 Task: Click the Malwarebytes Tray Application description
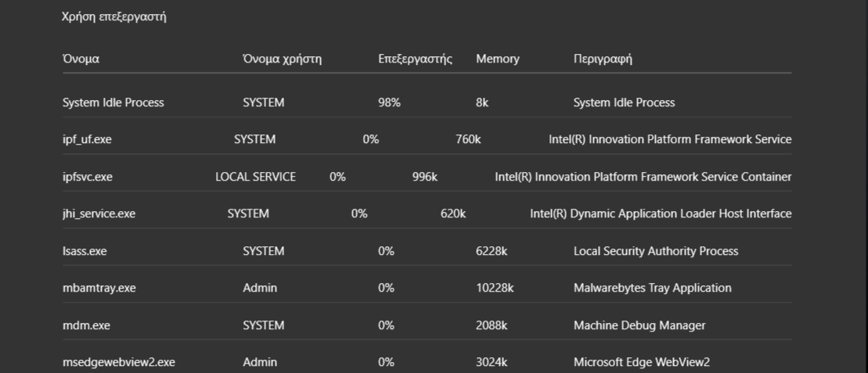tap(653, 288)
